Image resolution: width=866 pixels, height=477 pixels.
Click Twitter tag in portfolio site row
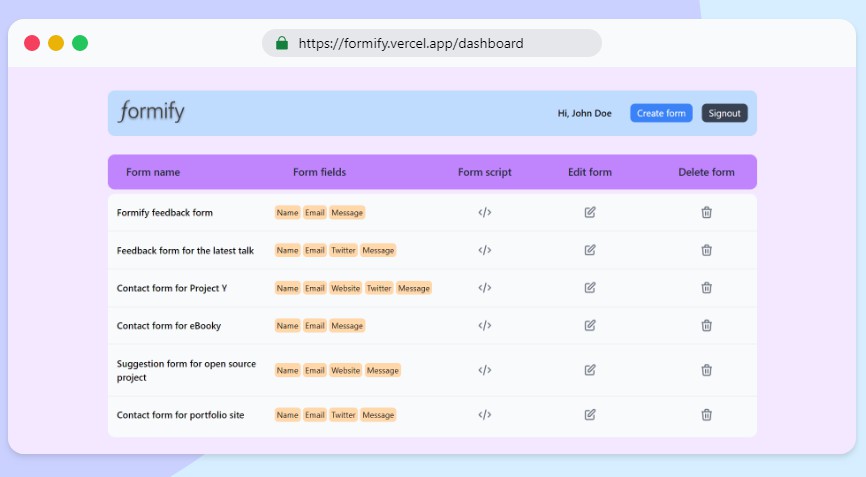click(x=343, y=415)
